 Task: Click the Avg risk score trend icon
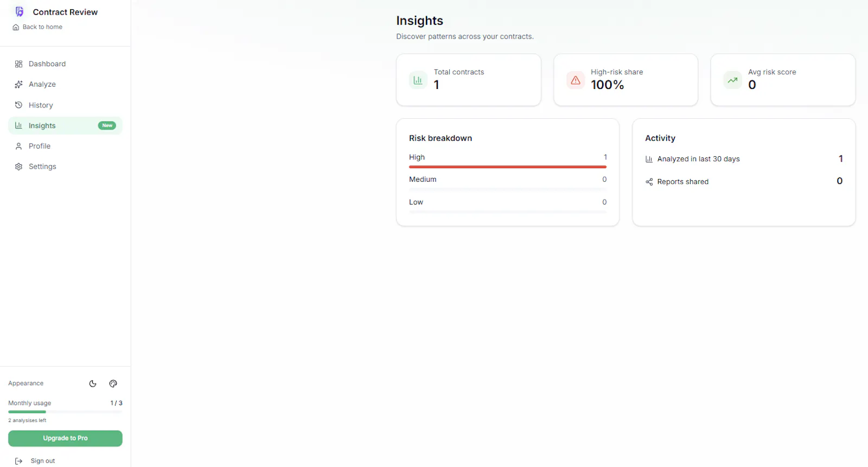point(732,80)
